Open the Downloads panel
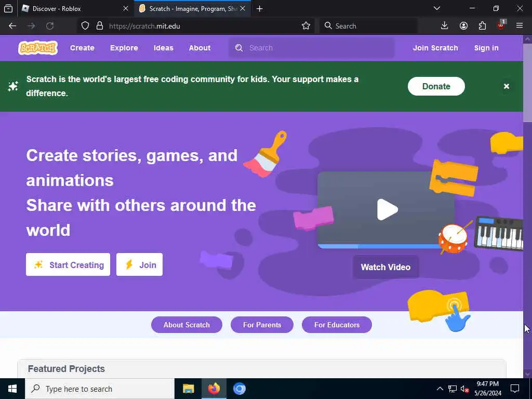The image size is (532, 399). pyautogui.click(x=445, y=26)
